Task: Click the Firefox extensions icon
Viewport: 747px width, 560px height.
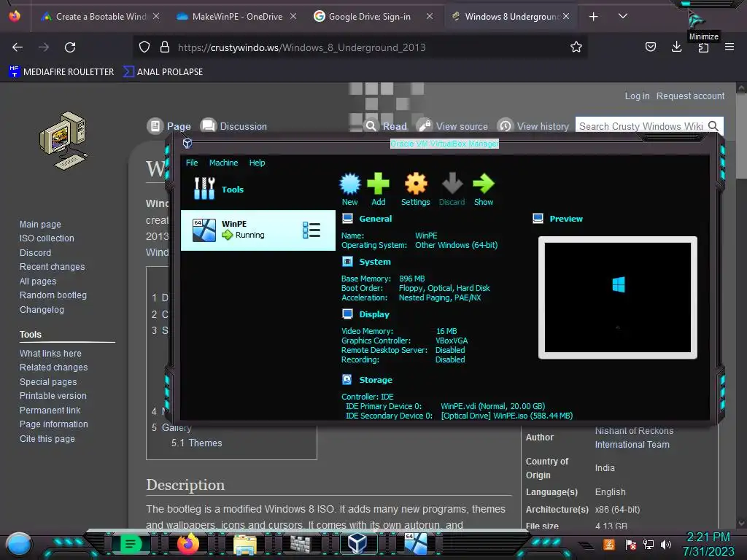Action: [703, 47]
